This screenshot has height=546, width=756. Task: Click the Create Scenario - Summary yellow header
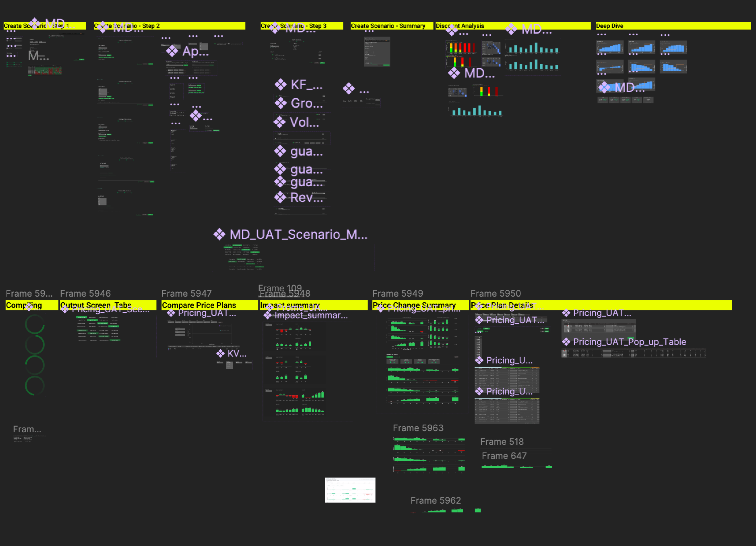392,26
